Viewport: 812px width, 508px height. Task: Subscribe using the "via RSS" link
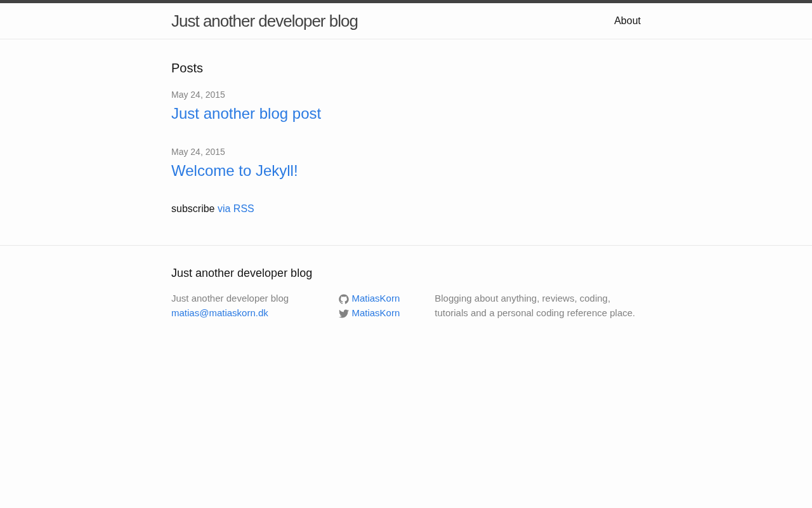[x=236, y=209]
